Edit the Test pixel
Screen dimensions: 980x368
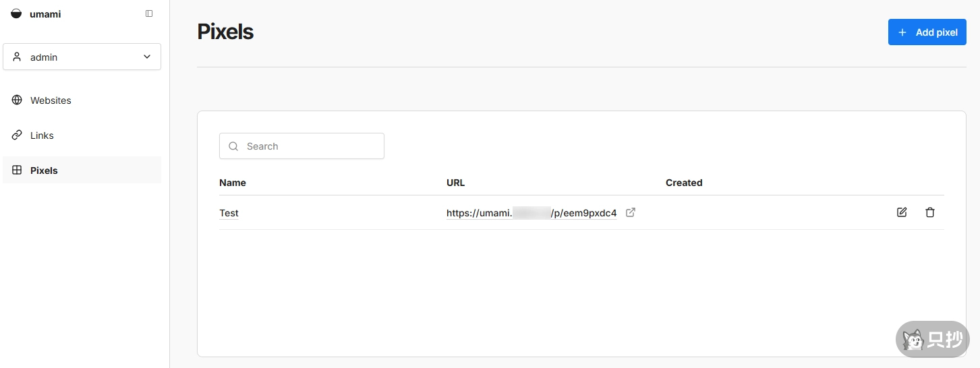pos(902,212)
